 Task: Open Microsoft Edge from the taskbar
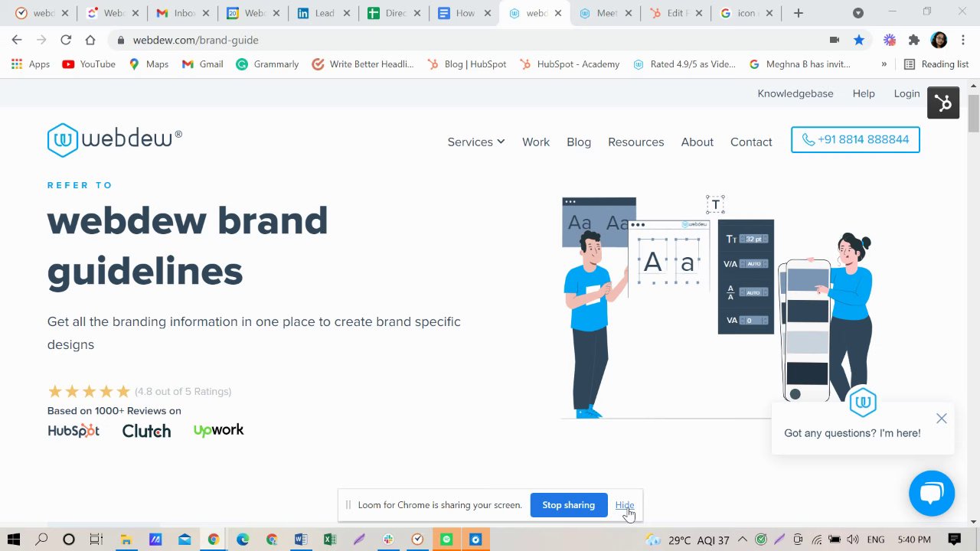coord(243,540)
